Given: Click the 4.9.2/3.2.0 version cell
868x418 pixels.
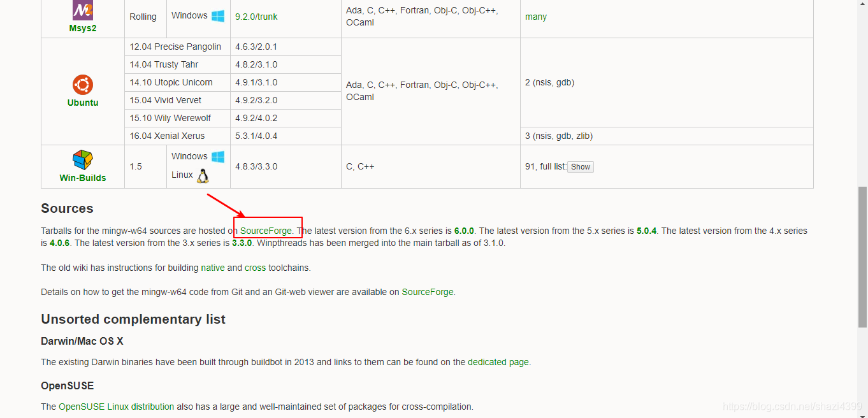Looking at the screenshot, I should 286,100.
